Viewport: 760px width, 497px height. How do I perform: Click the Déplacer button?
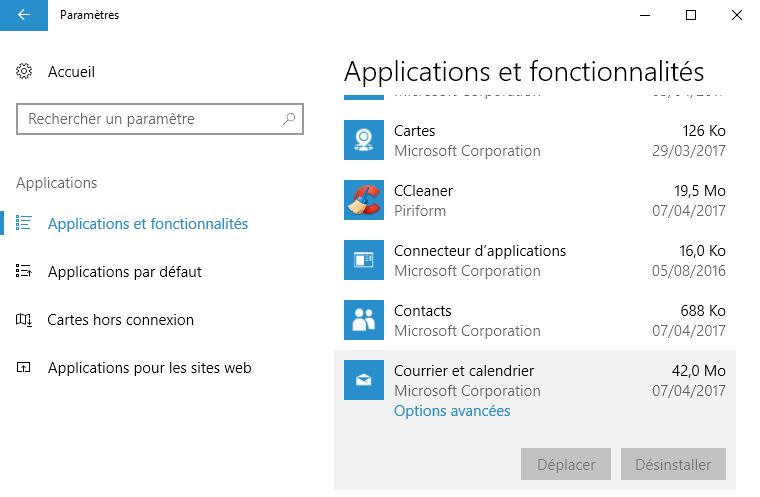tap(566, 464)
